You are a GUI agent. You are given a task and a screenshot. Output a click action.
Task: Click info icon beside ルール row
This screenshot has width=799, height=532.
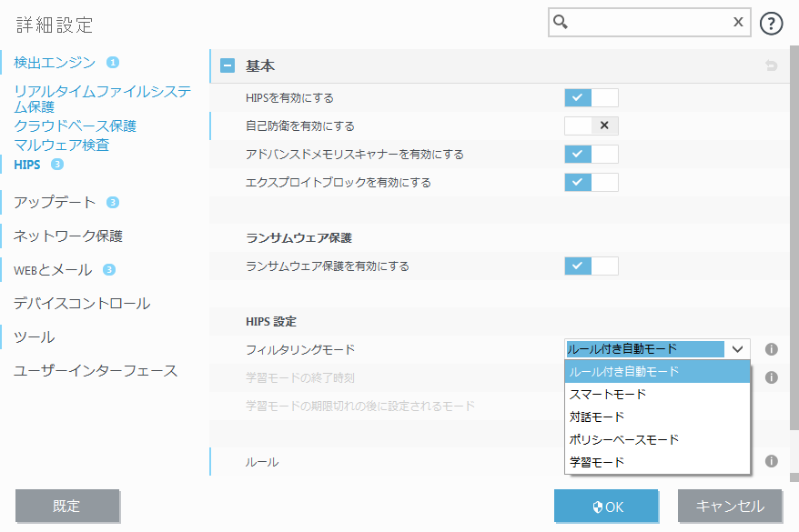click(x=771, y=461)
